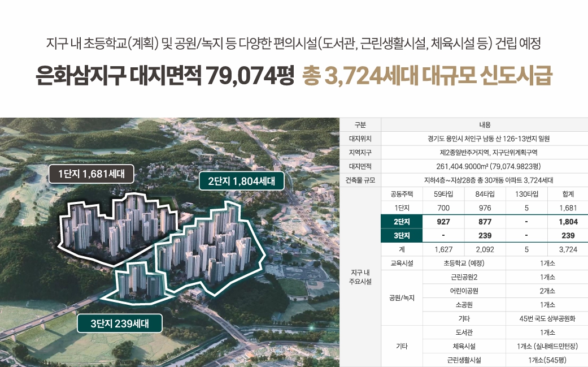The width and height of the screenshot is (588, 367).
Task: Select the '공원/녹지' category cell
Action: click(x=402, y=298)
